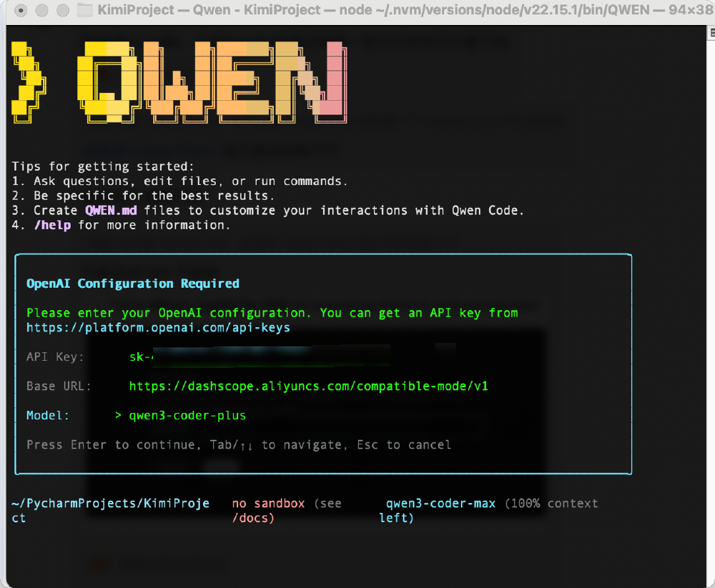The image size is (715, 588).
Task: Click the qwen3-coder-max context status
Action: click(x=440, y=503)
